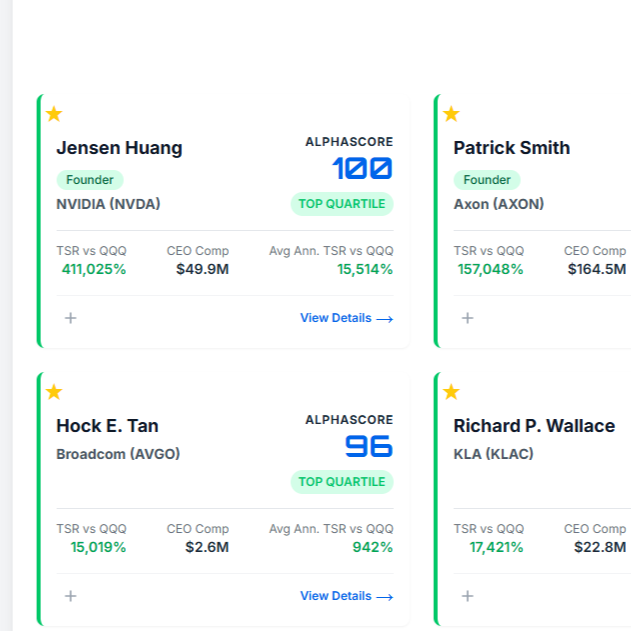The height and width of the screenshot is (631, 631).
Task: Click the Richard P. Wallace name heading
Action: point(534,426)
